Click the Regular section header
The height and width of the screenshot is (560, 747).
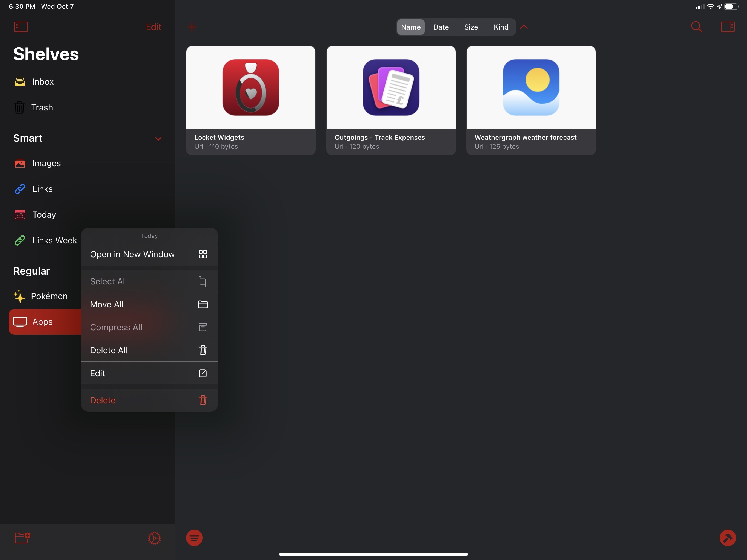point(31,271)
